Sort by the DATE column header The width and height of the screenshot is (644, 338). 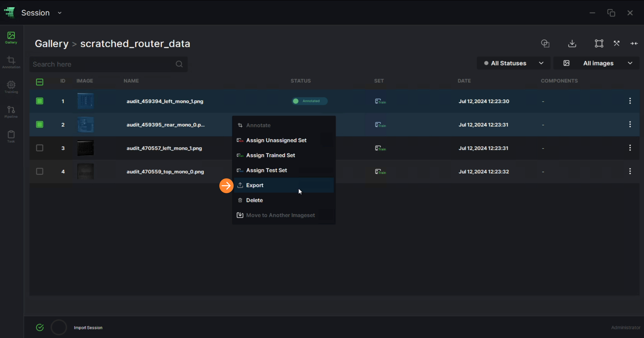pyautogui.click(x=464, y=81)
